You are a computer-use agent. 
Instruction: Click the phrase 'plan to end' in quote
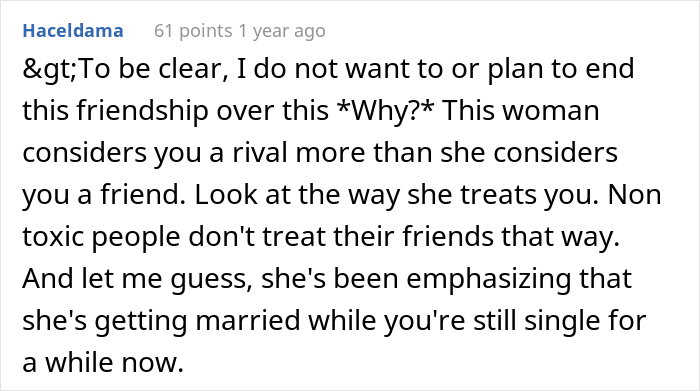[x=561, y=70]
